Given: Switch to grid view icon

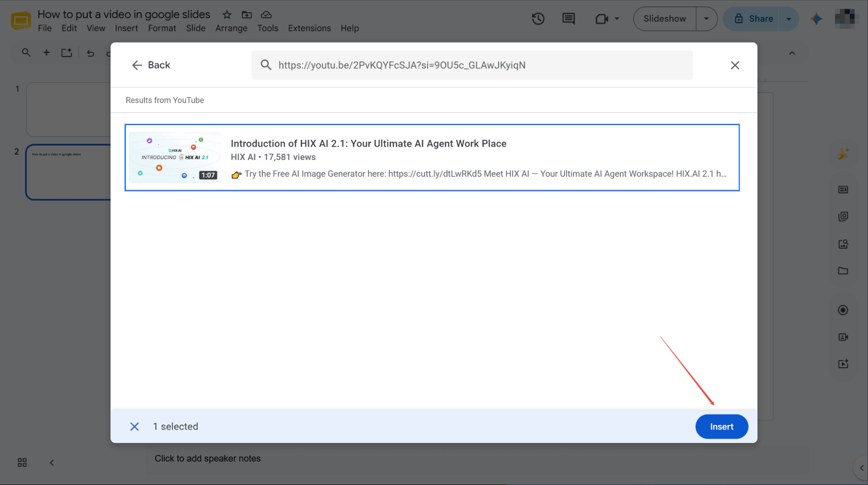Looking at the screenshot, I should [22, 462].
